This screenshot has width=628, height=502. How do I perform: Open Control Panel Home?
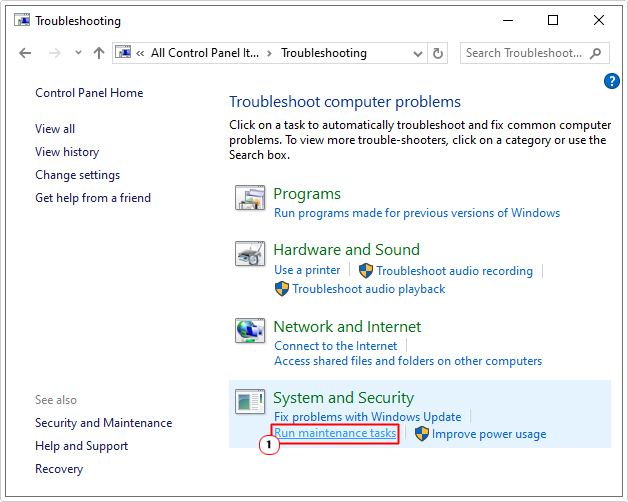click(x=89, y=93)
